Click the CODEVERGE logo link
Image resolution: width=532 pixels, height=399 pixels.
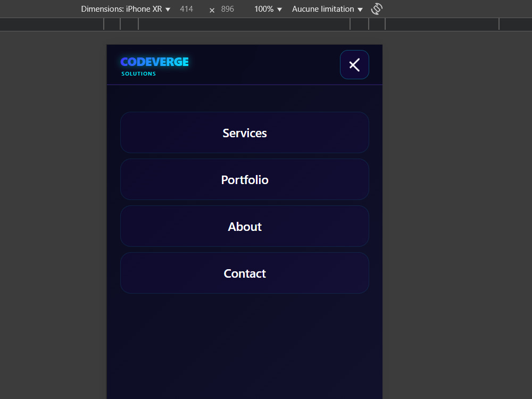(155, 62)
